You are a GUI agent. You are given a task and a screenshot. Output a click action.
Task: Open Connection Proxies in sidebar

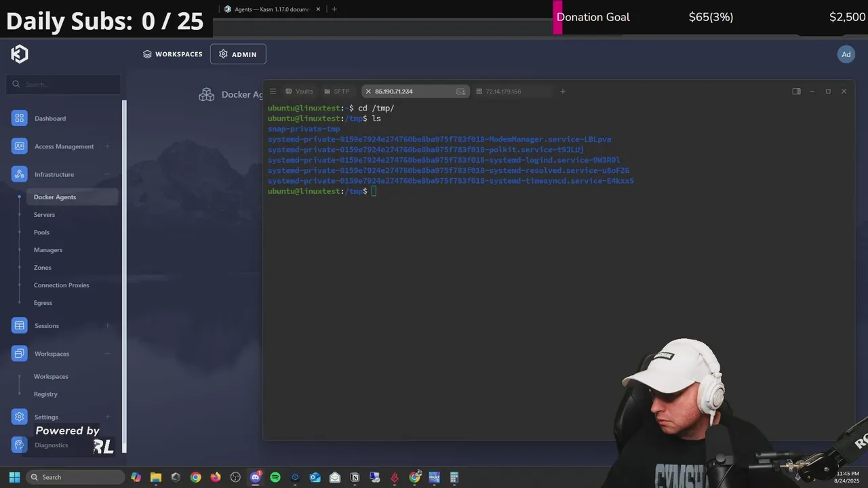click(x=61, y=285)
